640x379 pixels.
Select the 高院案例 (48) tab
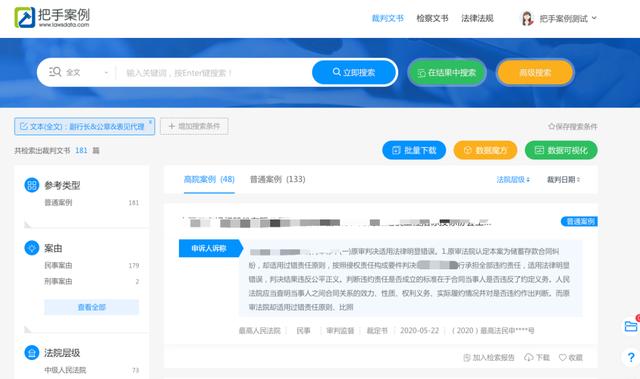pos(209,179)
